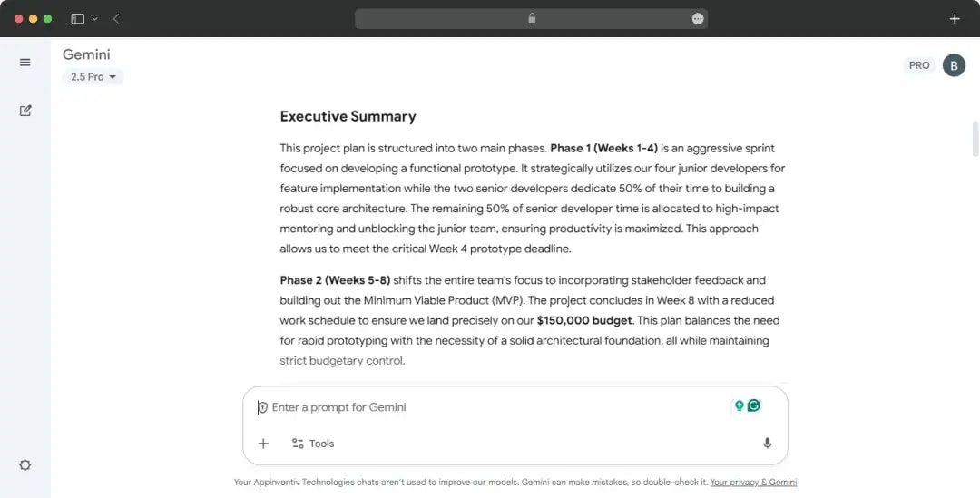Toggle the browser sidebar panel
This screenshot has height=498, width=980.
(77, 18)
